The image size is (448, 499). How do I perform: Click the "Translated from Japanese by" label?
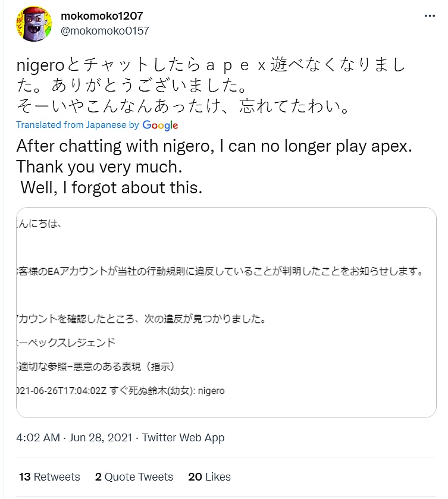77,125
